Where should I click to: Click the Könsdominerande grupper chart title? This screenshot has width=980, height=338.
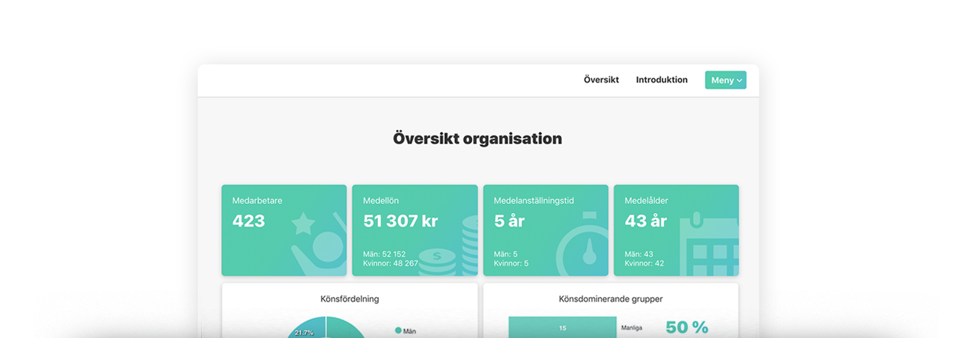tap(611, 299)
